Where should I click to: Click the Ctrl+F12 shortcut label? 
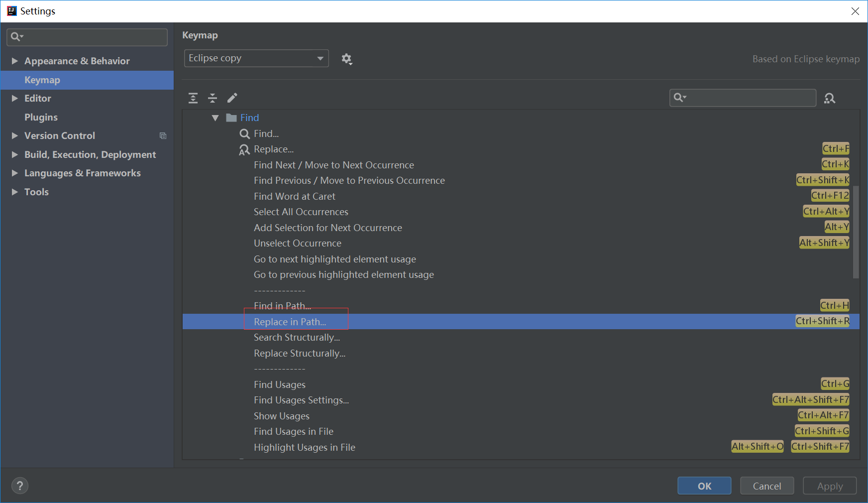[830, 196]
